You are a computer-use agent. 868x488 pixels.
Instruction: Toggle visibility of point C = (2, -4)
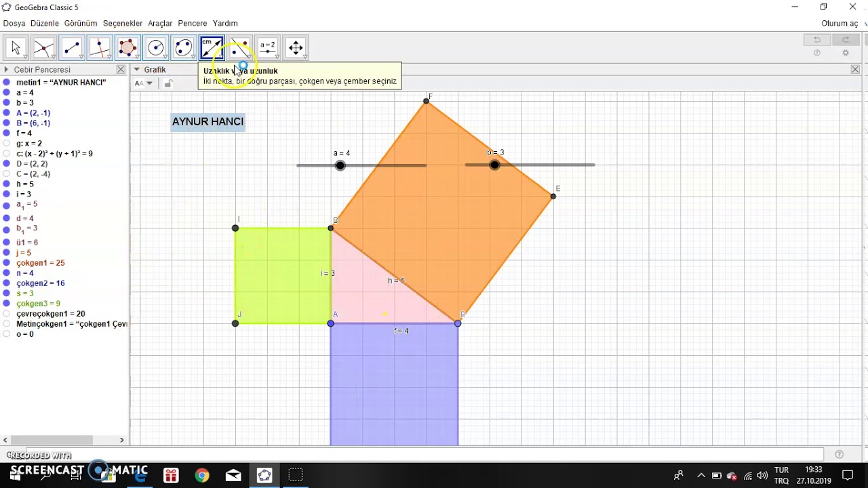(7, 174)
